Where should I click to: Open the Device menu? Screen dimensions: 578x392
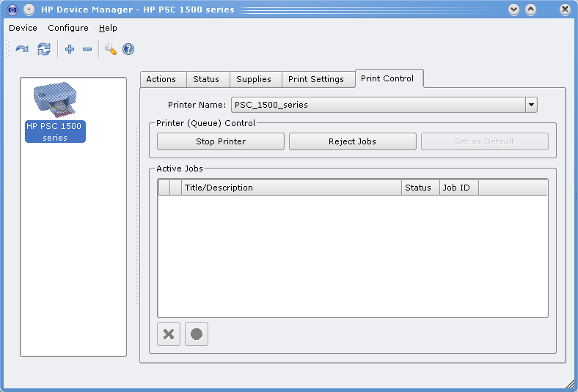point(23,28)
